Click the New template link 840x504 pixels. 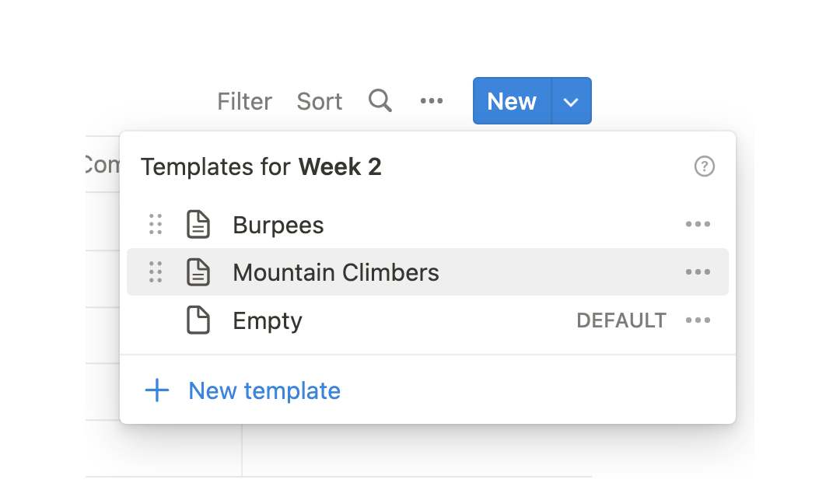[264, 390]
